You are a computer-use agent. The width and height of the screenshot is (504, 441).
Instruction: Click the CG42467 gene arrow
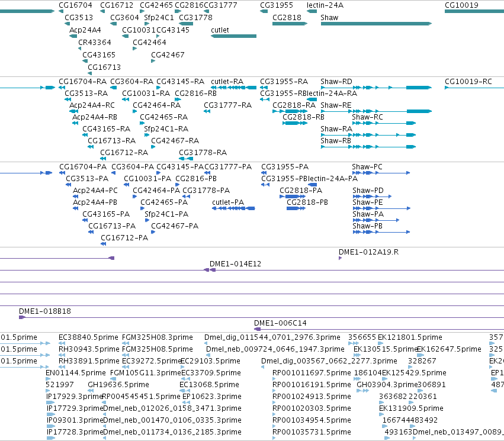coord(153,61)
